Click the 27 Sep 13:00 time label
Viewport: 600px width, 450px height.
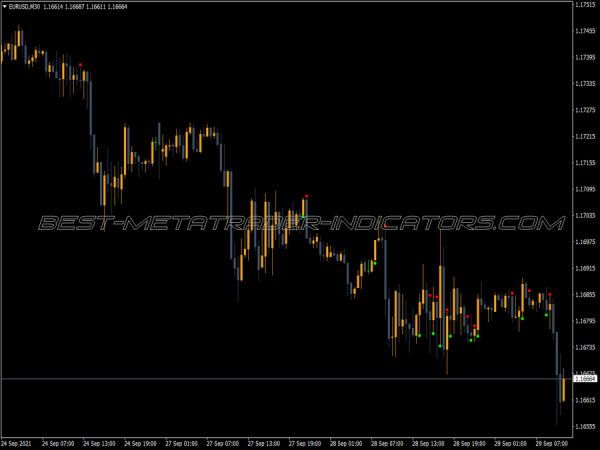click(x=264, y=443)
